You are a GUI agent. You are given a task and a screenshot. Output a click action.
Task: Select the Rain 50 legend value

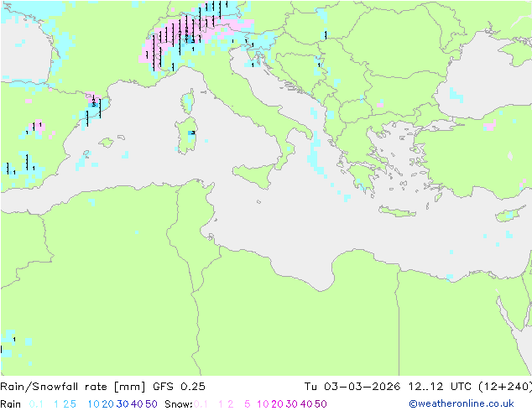tap(151, 404)
